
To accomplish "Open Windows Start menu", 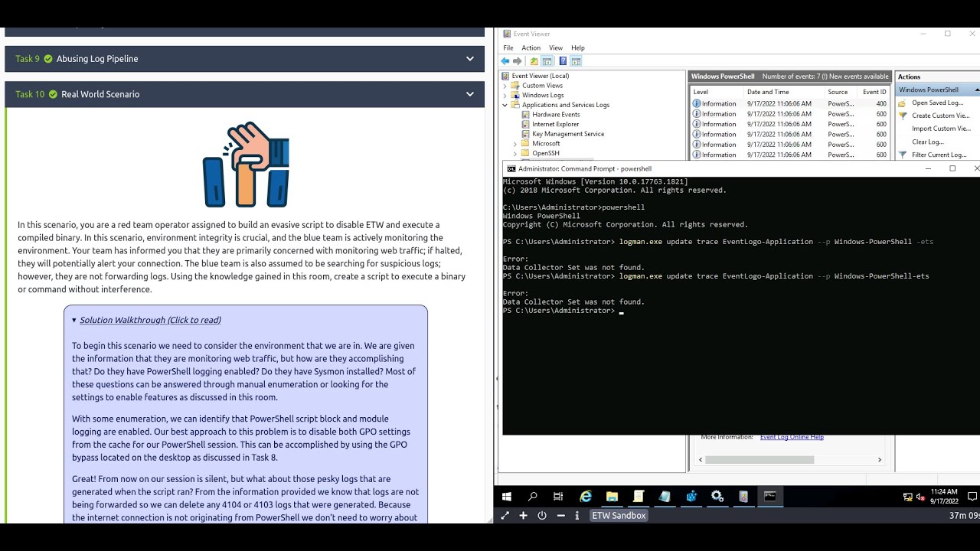I will pyautogui.click(x=506, y=497).
